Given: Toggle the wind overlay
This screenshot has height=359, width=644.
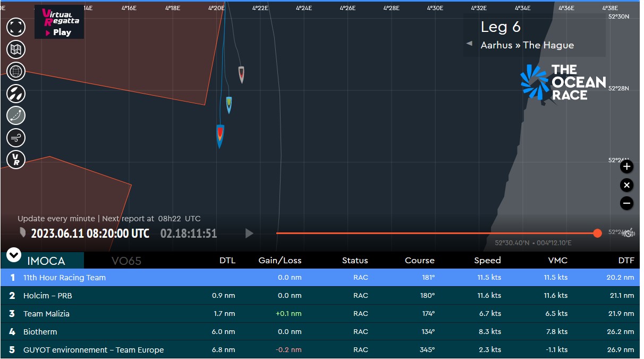Looking at the screenshot, I should 16,138.
